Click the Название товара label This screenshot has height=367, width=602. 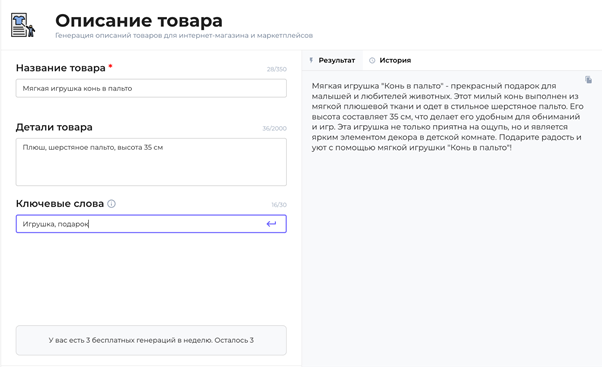pyautogui.click(x=61, y=68)
